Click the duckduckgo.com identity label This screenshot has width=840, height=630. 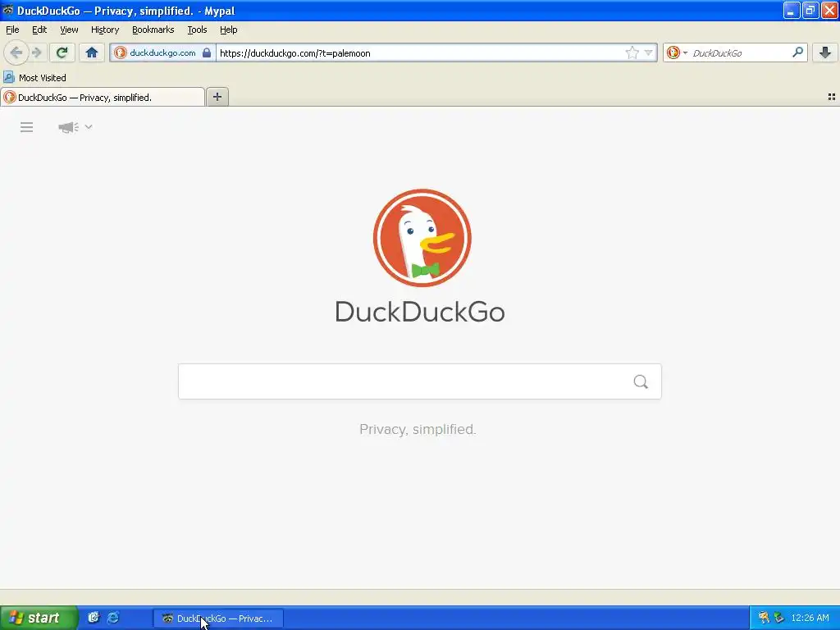pyautogui.click(x=162, y=52)
